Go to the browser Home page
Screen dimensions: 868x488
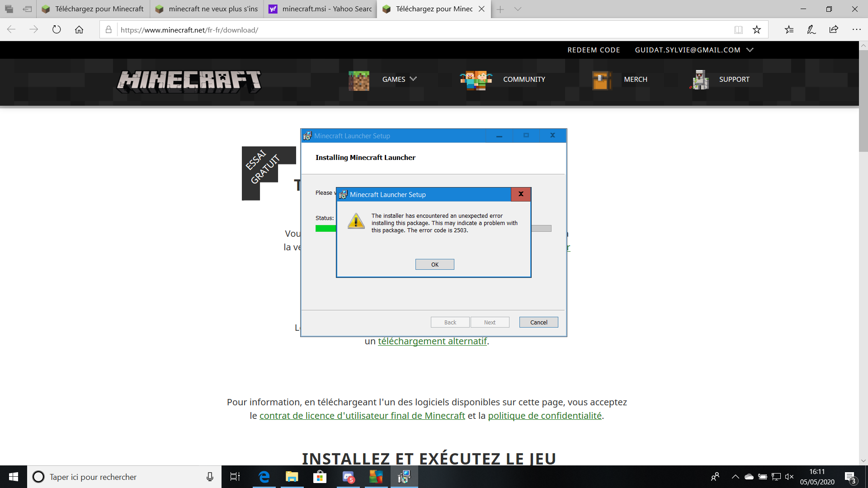click(79, 30)
